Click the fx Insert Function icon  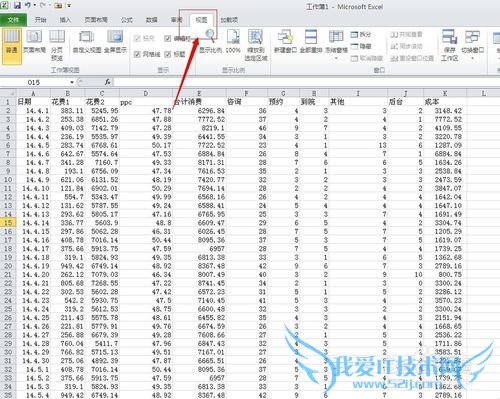click(107, 82)
